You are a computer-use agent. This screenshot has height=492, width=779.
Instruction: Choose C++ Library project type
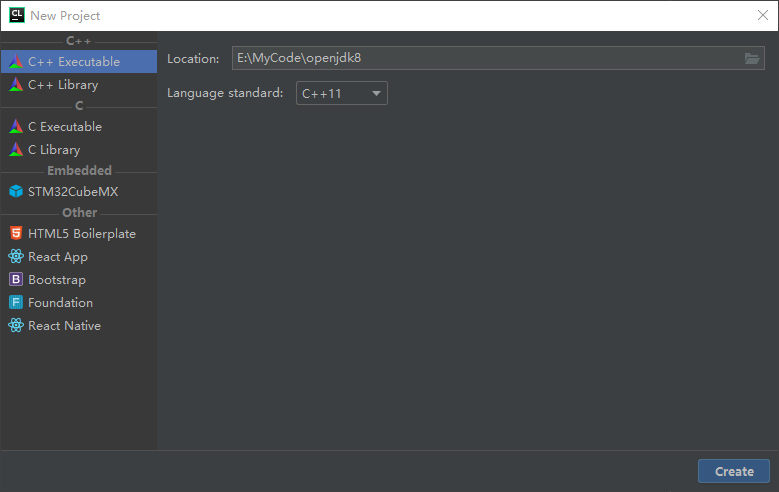78,84
